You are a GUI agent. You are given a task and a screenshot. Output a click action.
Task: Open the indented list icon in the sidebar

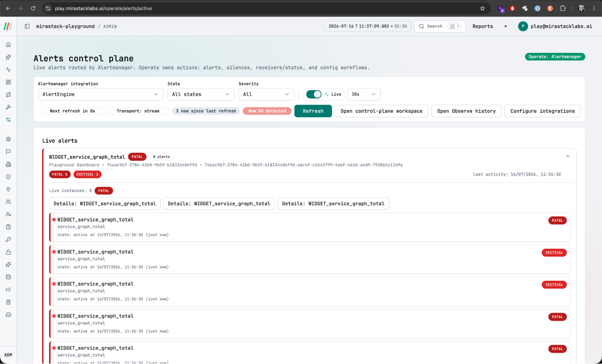(x=8, y=290)
